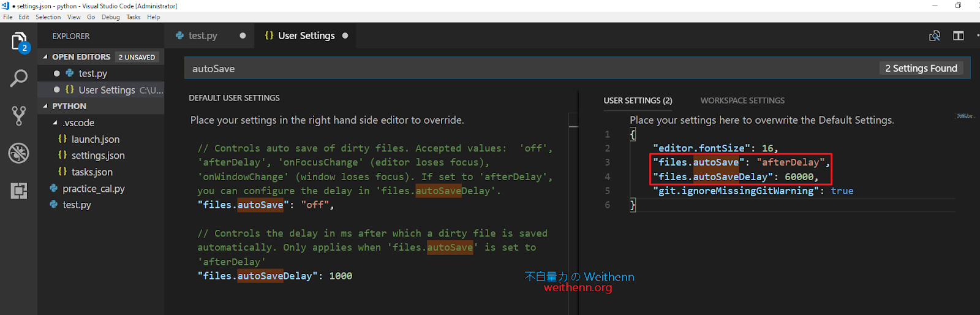
Task: Open the Debug view icon
Action: click(18, 153)
